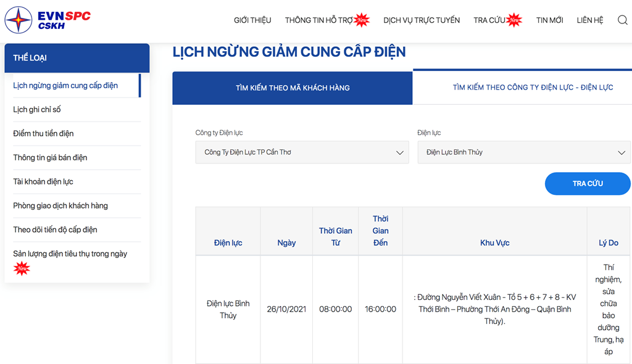Open Theo dõi tiến độ cấp điện link
Screen dimensions: 632x364
coord(55,230)
